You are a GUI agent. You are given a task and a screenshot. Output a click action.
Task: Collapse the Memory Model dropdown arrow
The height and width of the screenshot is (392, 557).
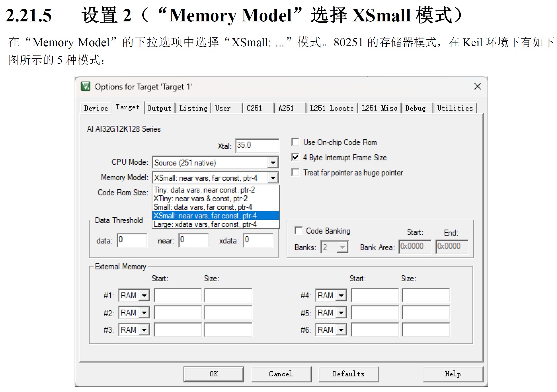click(x=272, y=178)
